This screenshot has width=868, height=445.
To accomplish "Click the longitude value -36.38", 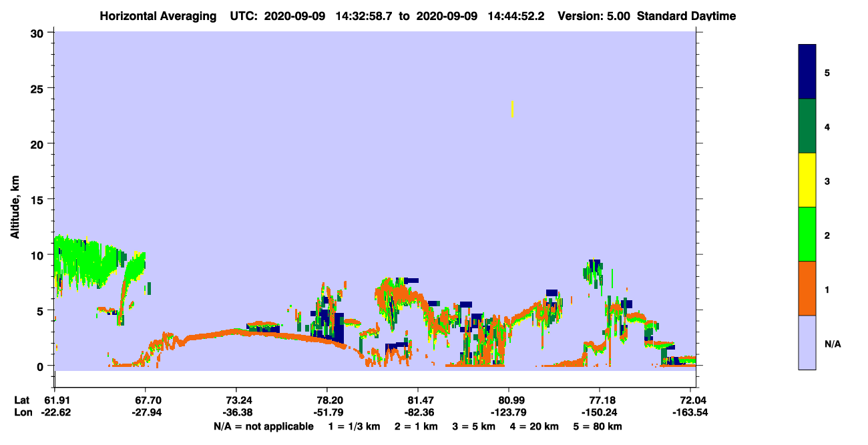I will pos(236,412).
